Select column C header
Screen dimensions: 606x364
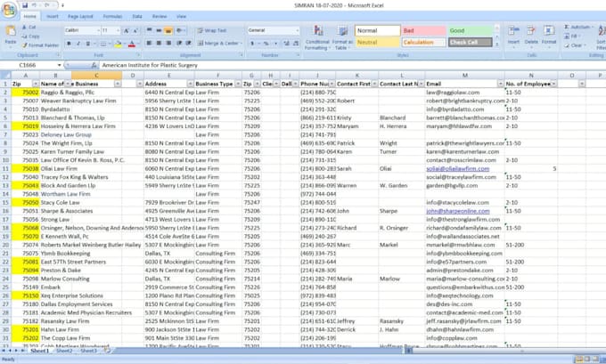[96, 76]
